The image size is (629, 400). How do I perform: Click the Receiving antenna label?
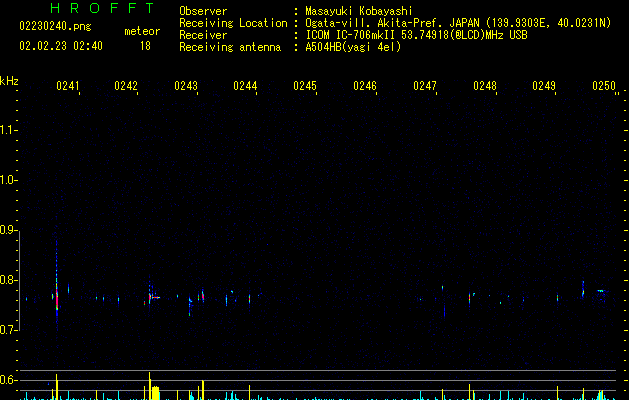pyautogui.click(x=230, y=47)
